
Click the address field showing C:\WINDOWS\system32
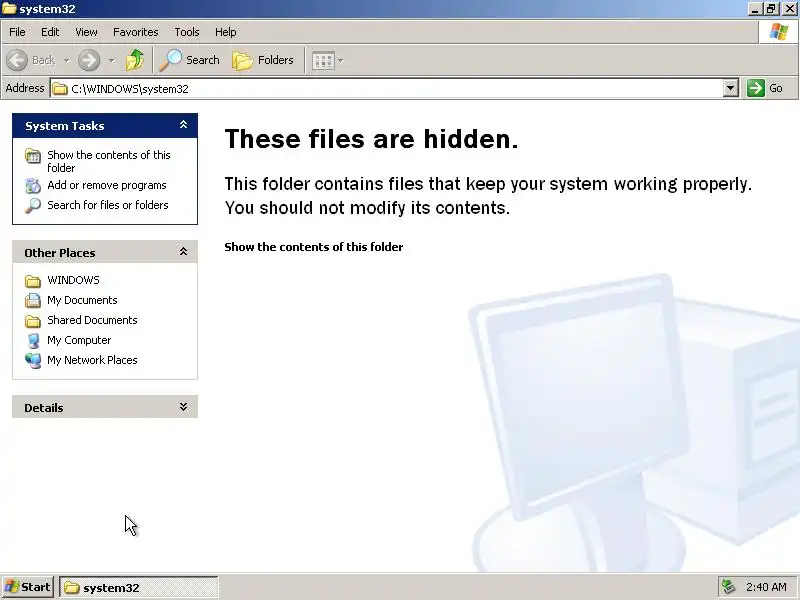[x=386, y=89]
